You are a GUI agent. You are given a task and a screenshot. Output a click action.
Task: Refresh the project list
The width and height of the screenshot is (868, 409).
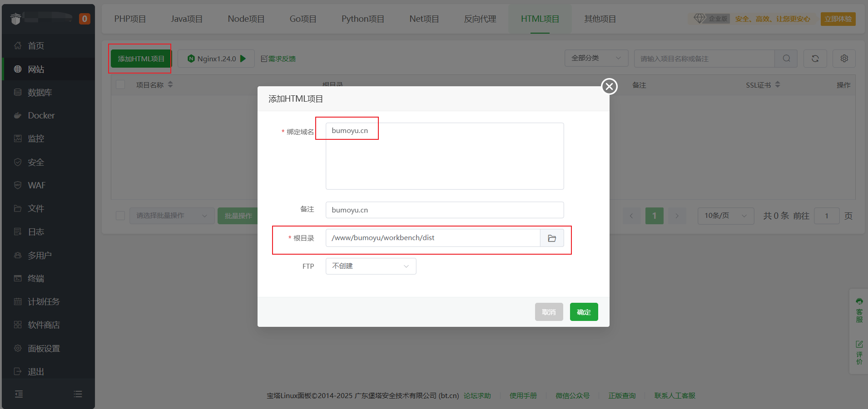coord(815,59)
